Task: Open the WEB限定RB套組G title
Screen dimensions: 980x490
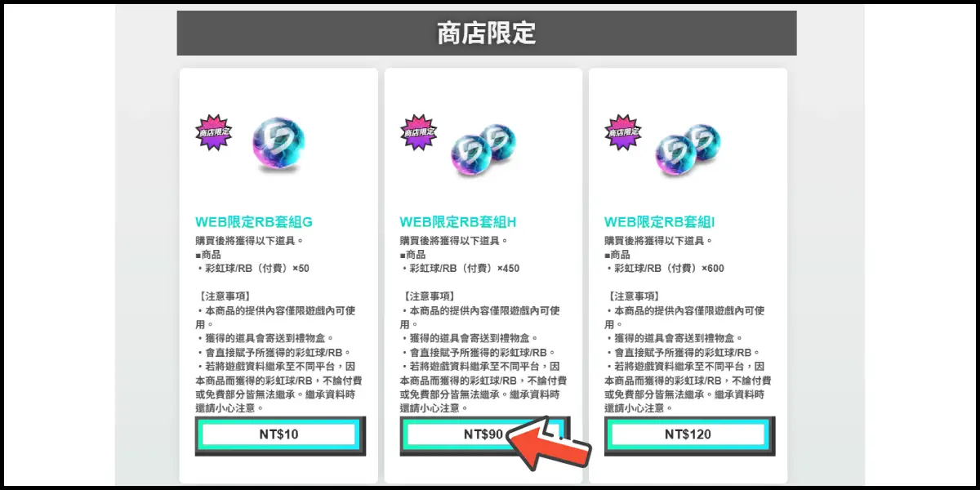Action: coord(254,222)
